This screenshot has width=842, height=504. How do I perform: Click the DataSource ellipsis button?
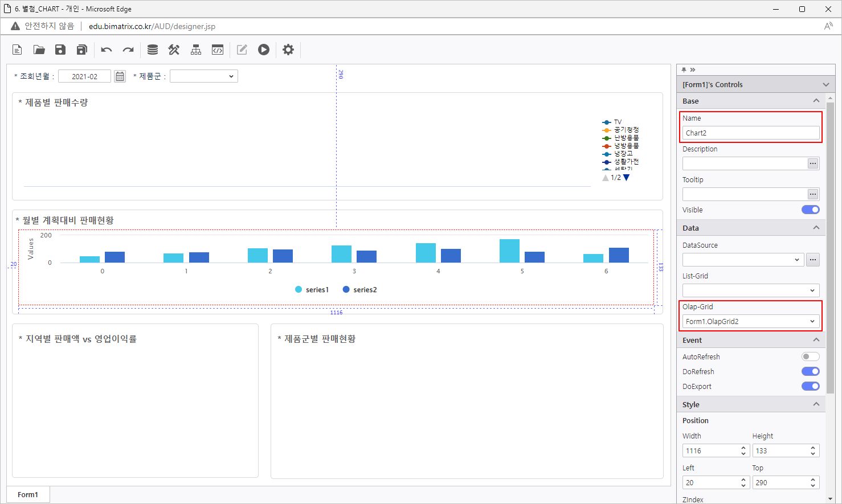[813, 260]
